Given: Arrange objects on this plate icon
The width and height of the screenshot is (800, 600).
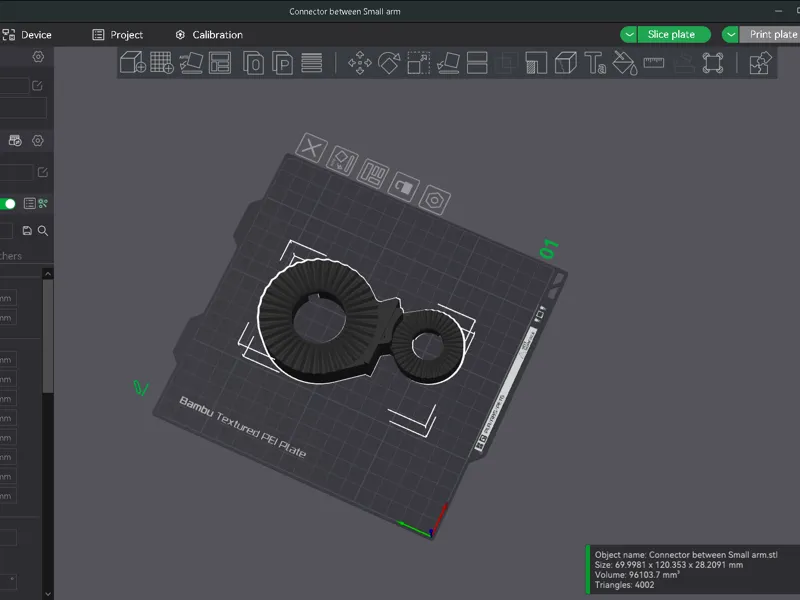Looking at the screenshot, I should tap(373, 174).
